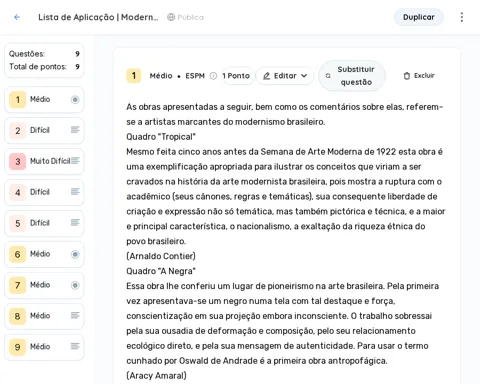This screenshot has width=480, height=384.
Task: Click the yellow number 1 badge in question header
Action: (x=134, y=76)
